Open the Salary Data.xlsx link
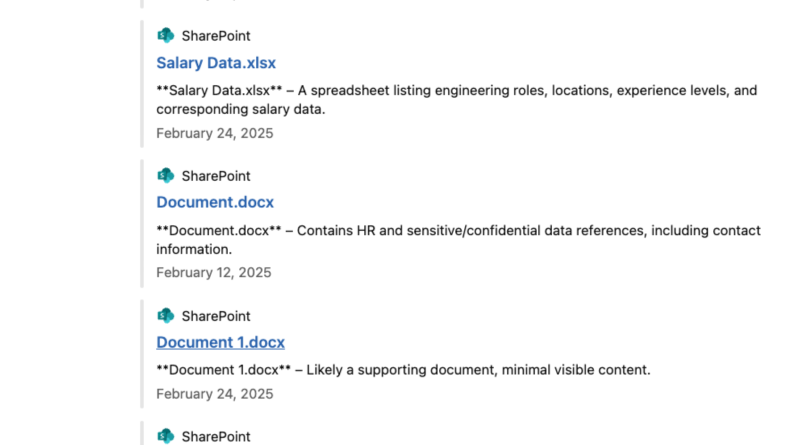800x445 pixels. [216, 63]
